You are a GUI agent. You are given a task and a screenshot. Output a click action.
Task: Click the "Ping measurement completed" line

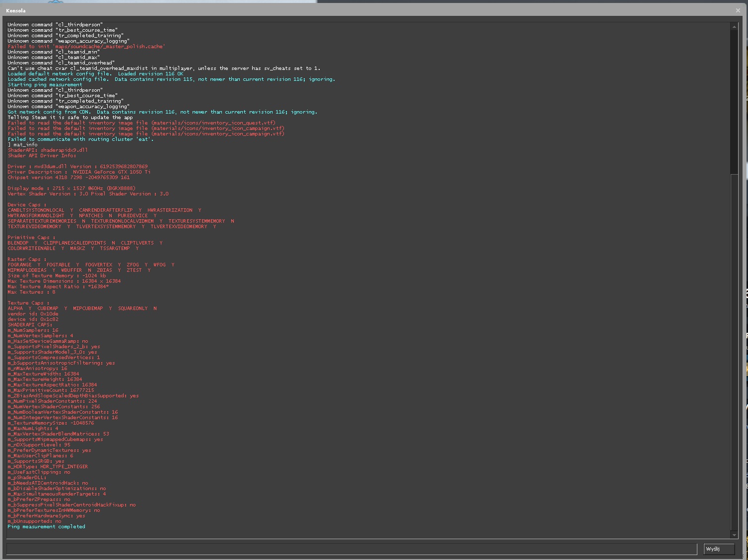pos(46,527)
